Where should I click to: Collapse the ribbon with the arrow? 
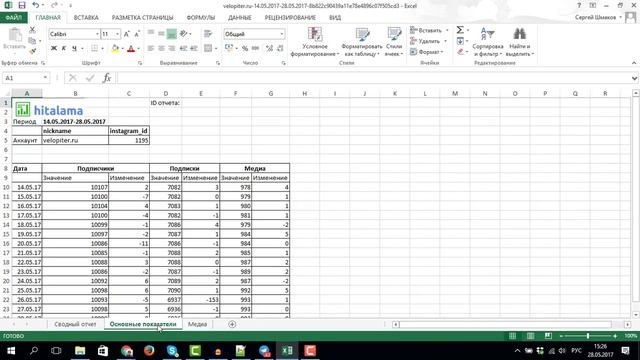(x=633, y=63)
